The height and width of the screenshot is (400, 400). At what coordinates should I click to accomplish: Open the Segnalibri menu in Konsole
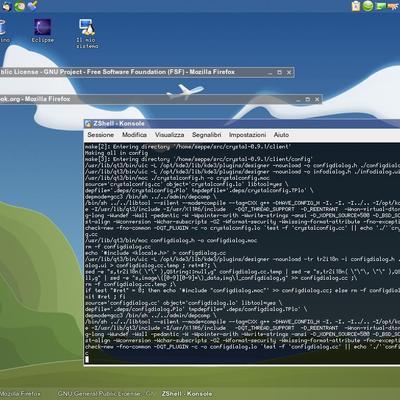pos(206,135)
